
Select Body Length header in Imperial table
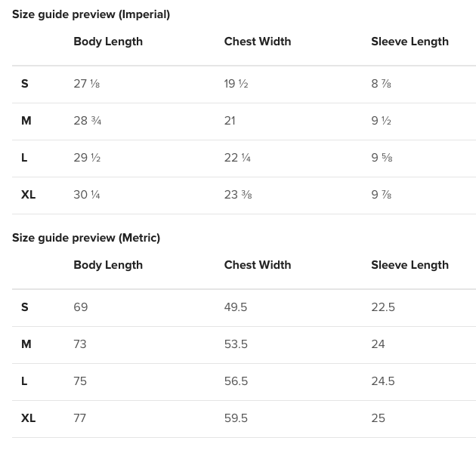tap(108, 42)
